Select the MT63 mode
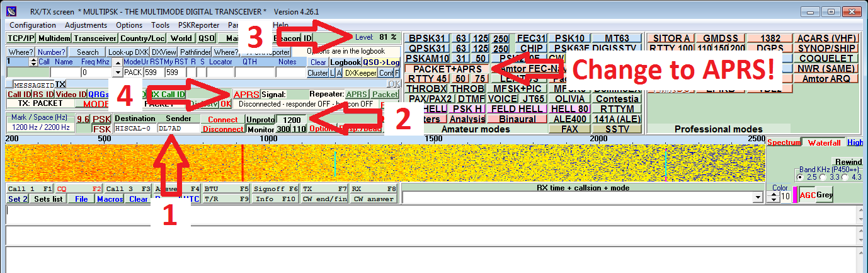Viewport: 868px width, 273px height. coord(617,38)
